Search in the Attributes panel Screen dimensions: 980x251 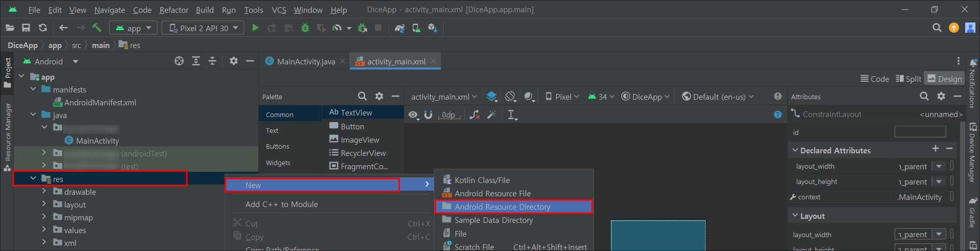[x=924, y=96]
